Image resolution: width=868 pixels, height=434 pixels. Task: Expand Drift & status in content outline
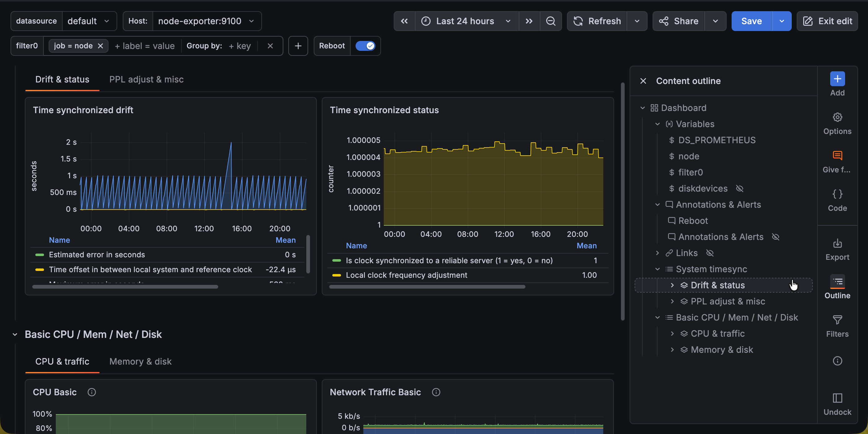point(672,285)
